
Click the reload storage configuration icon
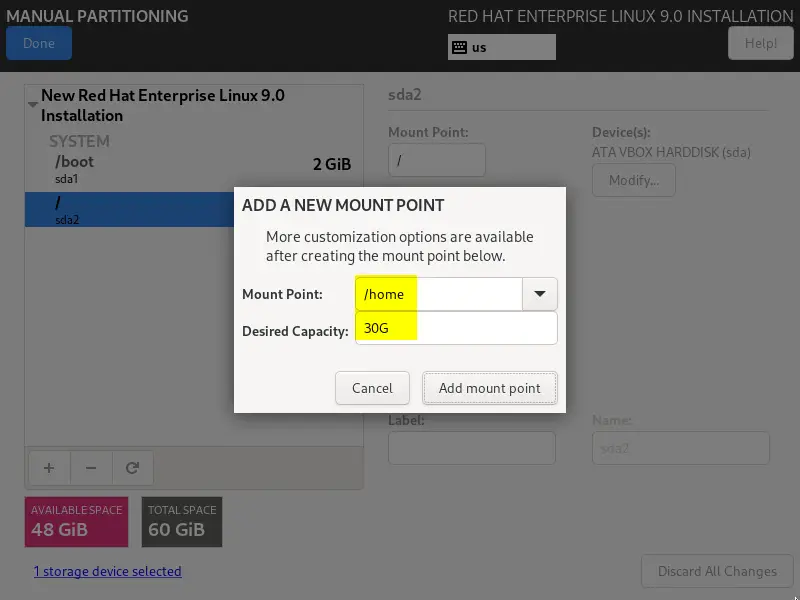coord(133,468)
